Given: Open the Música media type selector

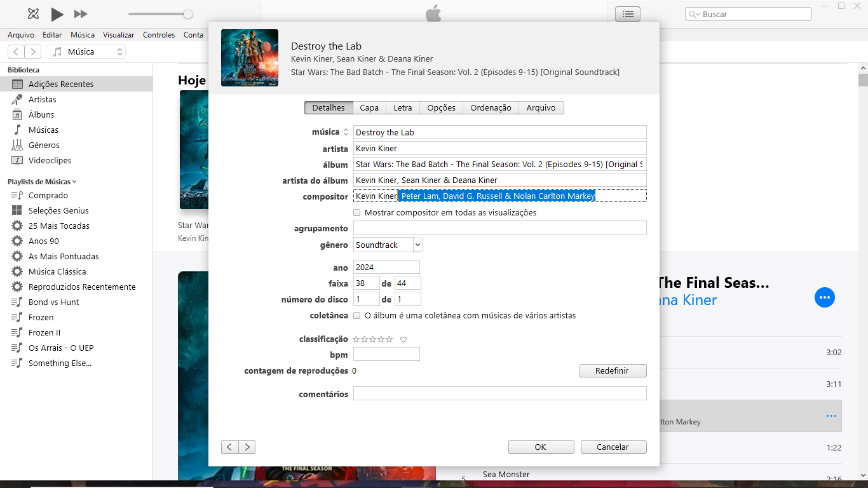Looking at the screenshot, I should 86,52.
